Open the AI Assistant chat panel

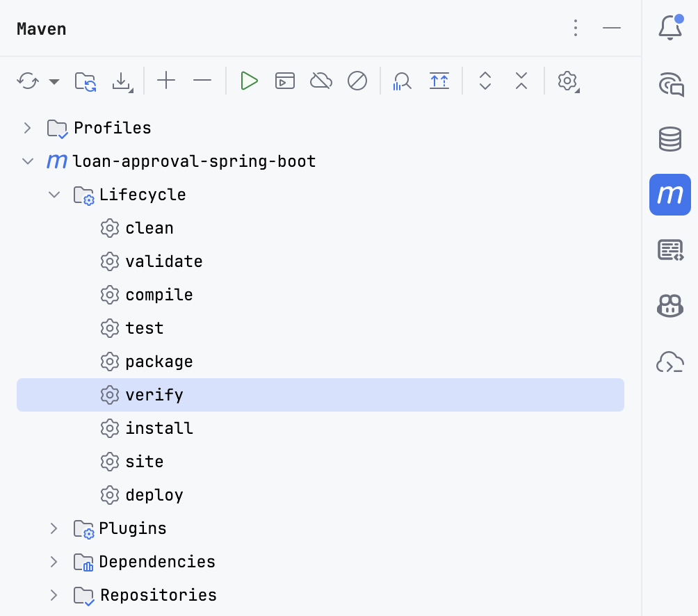671,83
